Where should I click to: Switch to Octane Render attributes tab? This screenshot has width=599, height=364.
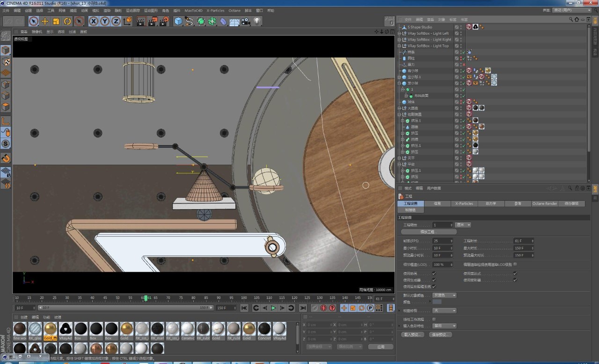[545, 204]
